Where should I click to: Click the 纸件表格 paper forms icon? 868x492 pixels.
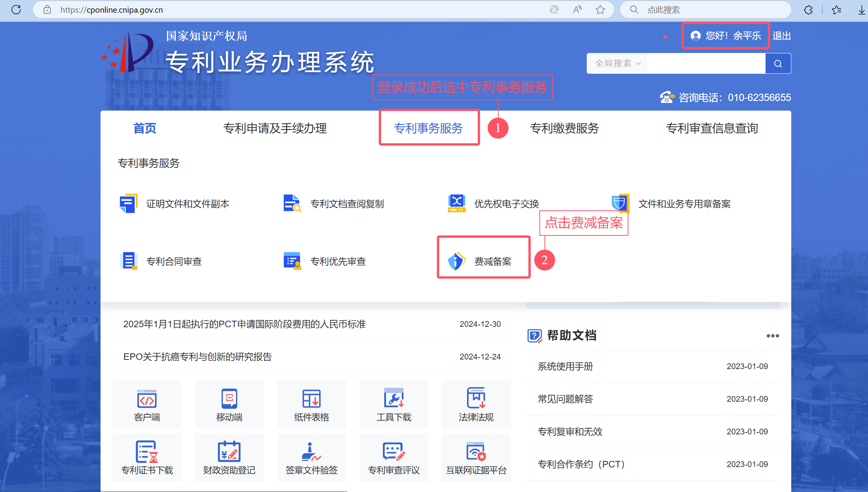[311, 404]
